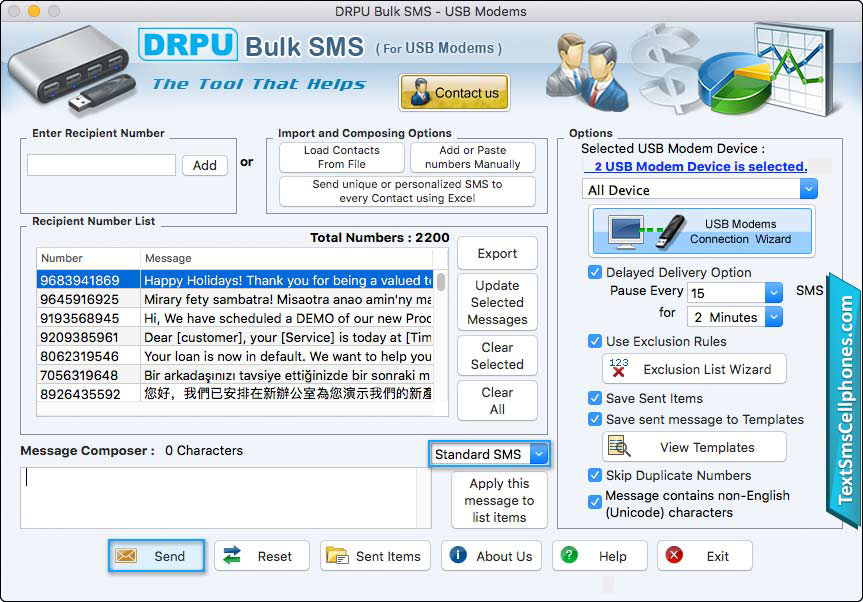
Task: Click the recipient list vertical scrollbar
Action: click(441, 281)
